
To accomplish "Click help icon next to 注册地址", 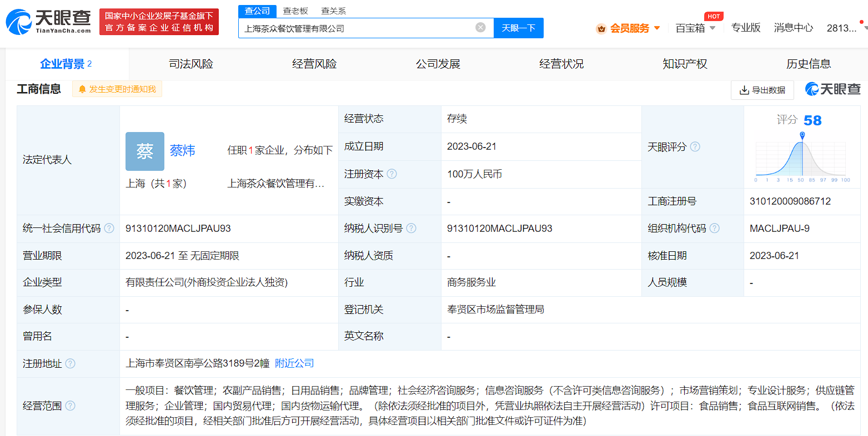I will [x=70, y=363].
